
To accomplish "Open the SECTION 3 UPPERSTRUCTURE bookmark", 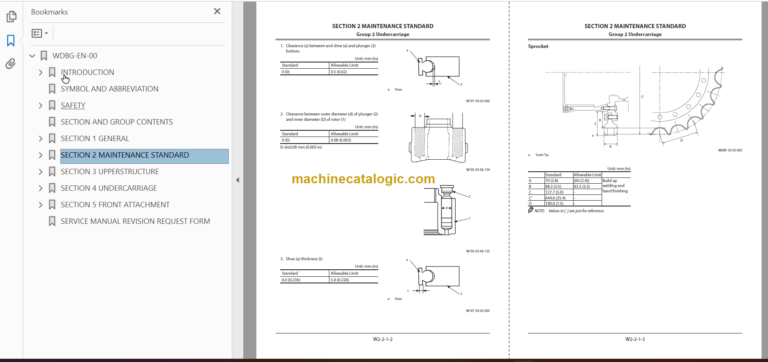I will click(x=110, y=171).
